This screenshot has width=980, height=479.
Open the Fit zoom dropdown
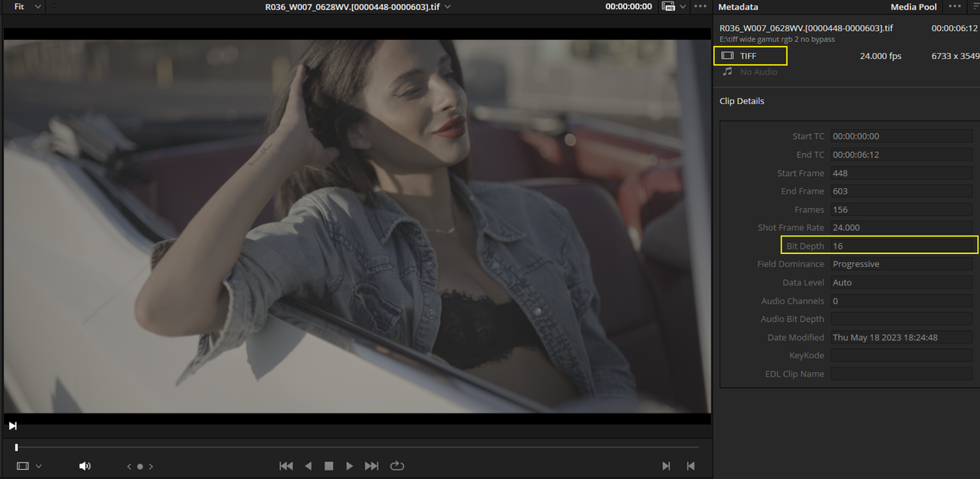click(28, 6)
